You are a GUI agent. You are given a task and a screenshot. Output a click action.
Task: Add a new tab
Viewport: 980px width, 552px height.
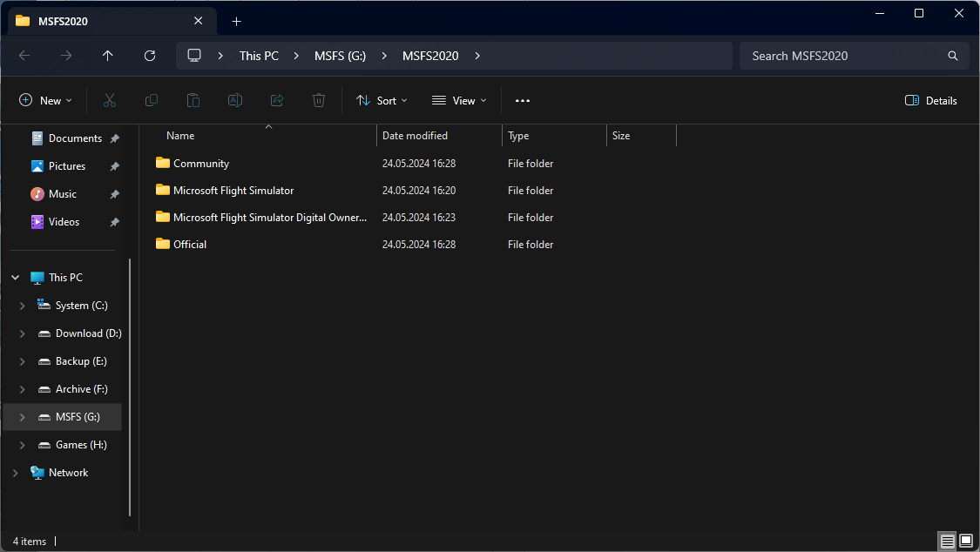tap(236, 21)
